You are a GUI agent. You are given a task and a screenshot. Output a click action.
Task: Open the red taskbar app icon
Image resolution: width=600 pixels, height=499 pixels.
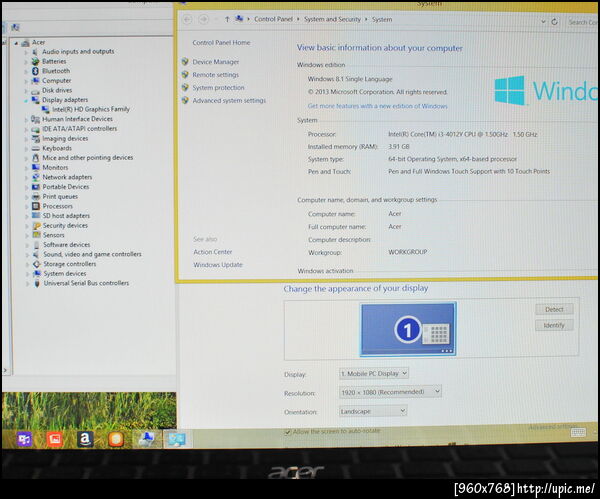(x=54, y=439)
